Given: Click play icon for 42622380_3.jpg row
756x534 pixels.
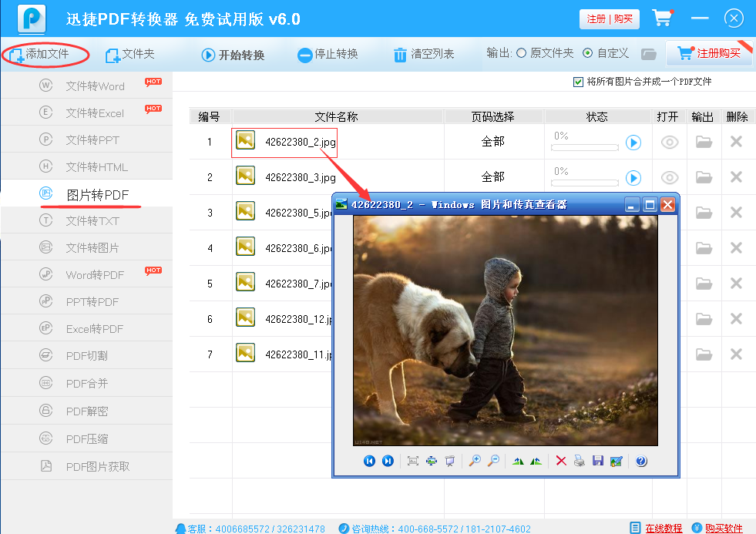Looking at the screenshot, I should tap(633, 178).
